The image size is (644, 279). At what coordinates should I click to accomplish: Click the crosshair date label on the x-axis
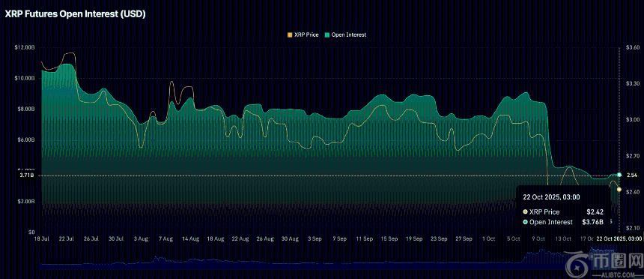tap(619, 238)
